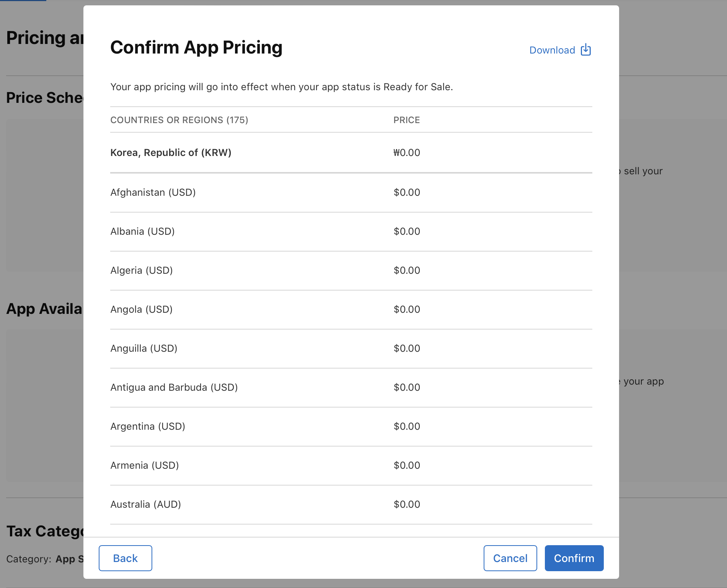Click the ₩0.00 price for Korea

[x=406, y=153]
